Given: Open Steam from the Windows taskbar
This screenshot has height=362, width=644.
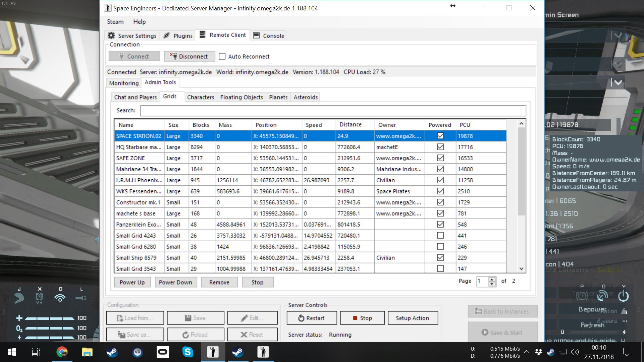Looking at the screenshot, I should click(x=112, y=352).
